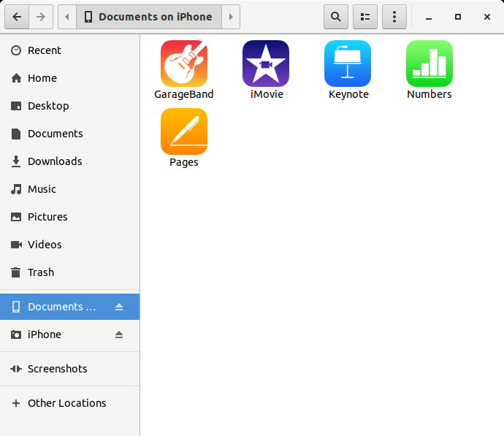Viewport: 504px width, 436px height.
Task: Open the Keynote folder icon
Action: (348, 64)
